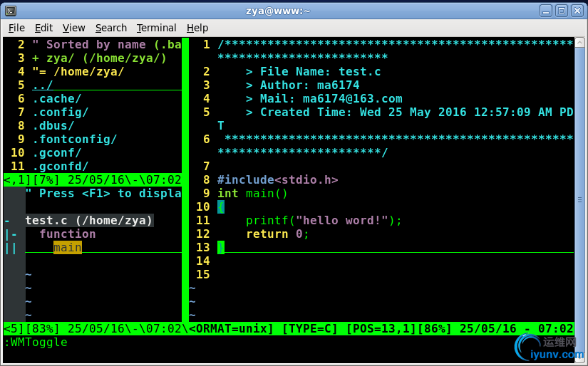Maximize the zya@www terminal window
The image size is (588, 366).
(562, 11)
